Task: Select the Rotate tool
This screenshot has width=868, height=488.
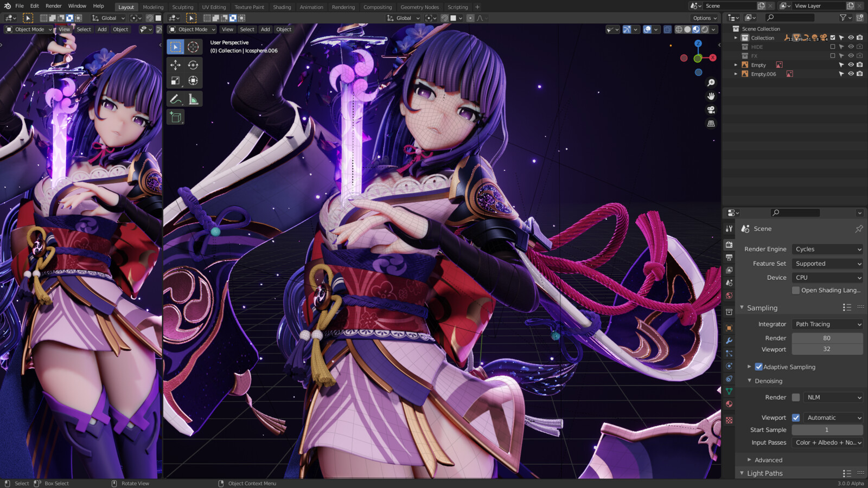Action: click(193, 65)
